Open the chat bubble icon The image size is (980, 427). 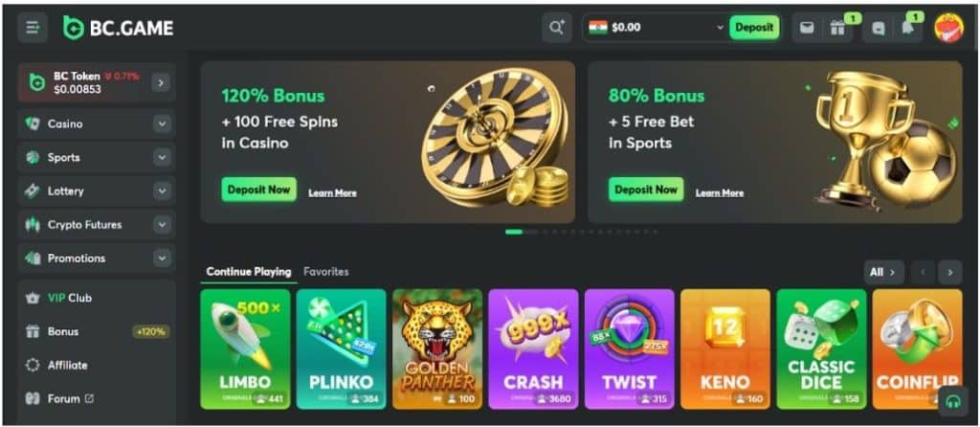coord(879,28)
